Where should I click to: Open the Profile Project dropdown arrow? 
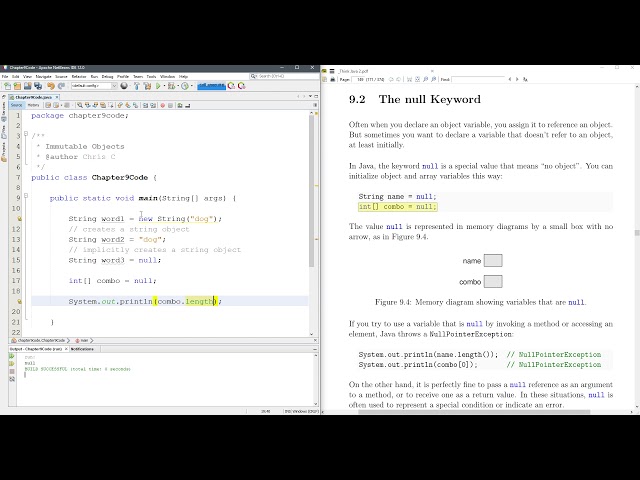(x=191, y=86)
